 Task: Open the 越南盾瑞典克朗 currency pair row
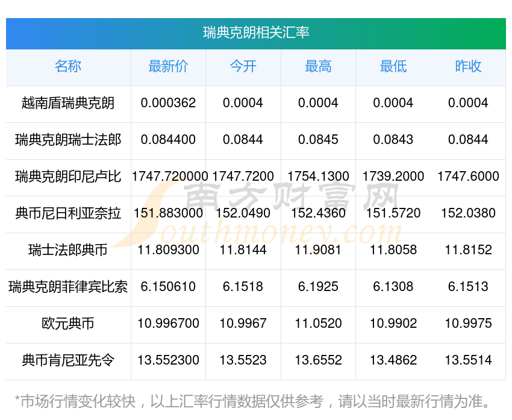point(68,103)
